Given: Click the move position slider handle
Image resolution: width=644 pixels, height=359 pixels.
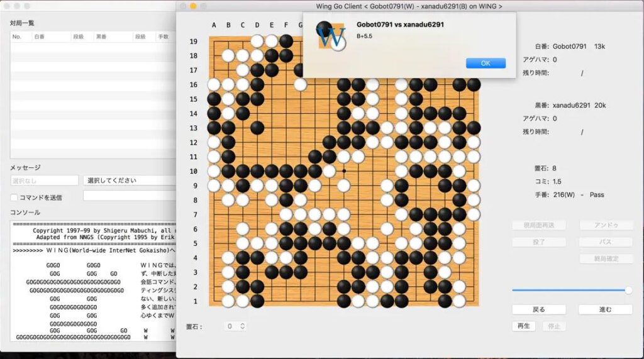Looking at the screenshot, I should pos(628,290).
